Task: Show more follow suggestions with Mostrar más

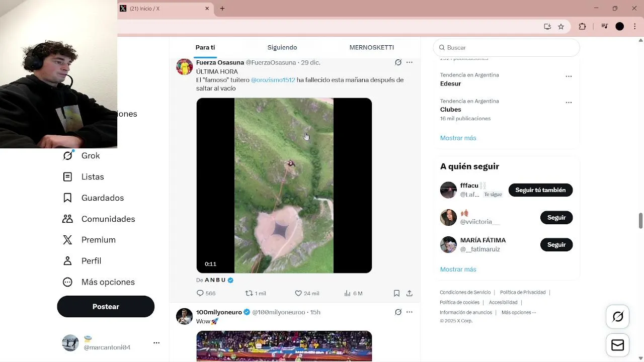Action: click(458, 269)
